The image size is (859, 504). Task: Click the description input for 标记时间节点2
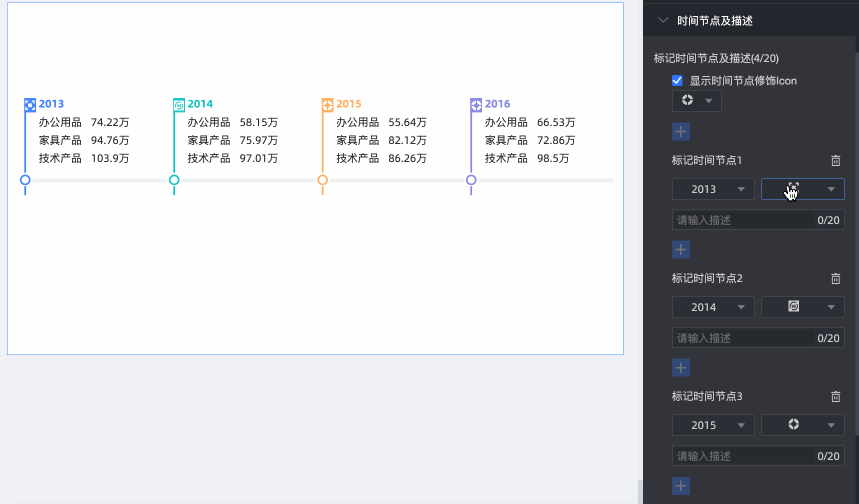pyautogui.click(x=742, y=338)
